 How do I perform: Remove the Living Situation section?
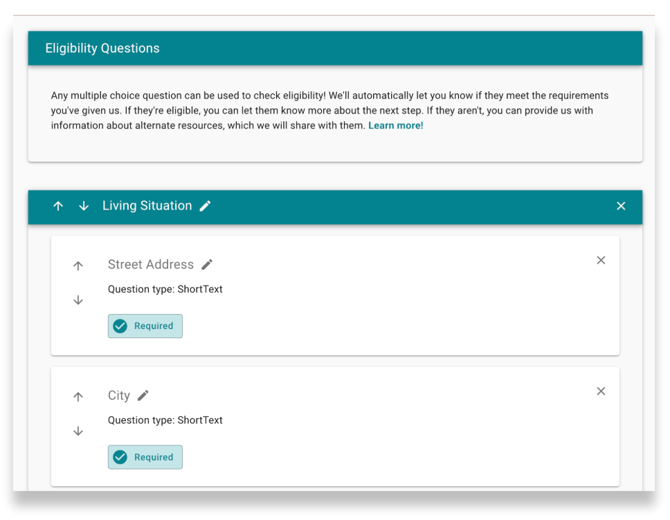coord(621,206)
